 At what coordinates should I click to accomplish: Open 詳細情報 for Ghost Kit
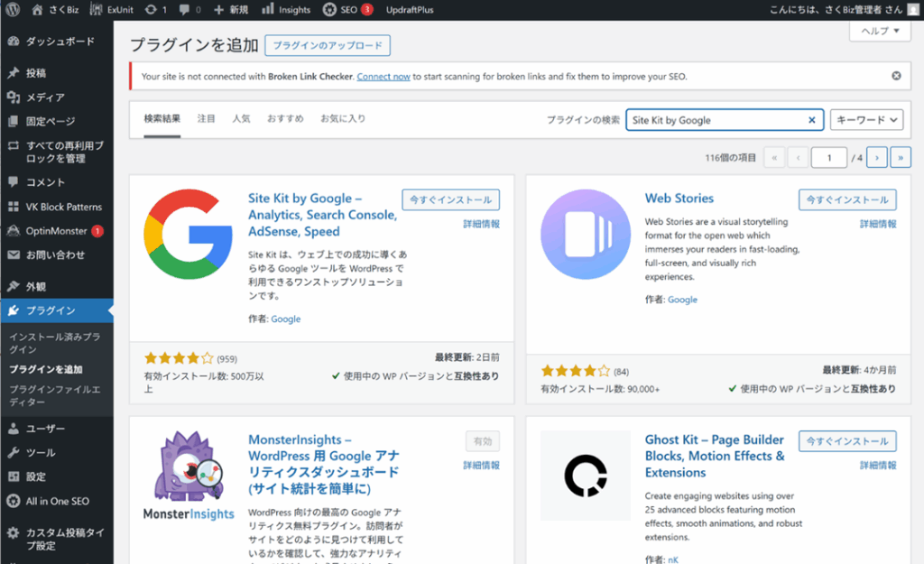[x=878, y=466]
